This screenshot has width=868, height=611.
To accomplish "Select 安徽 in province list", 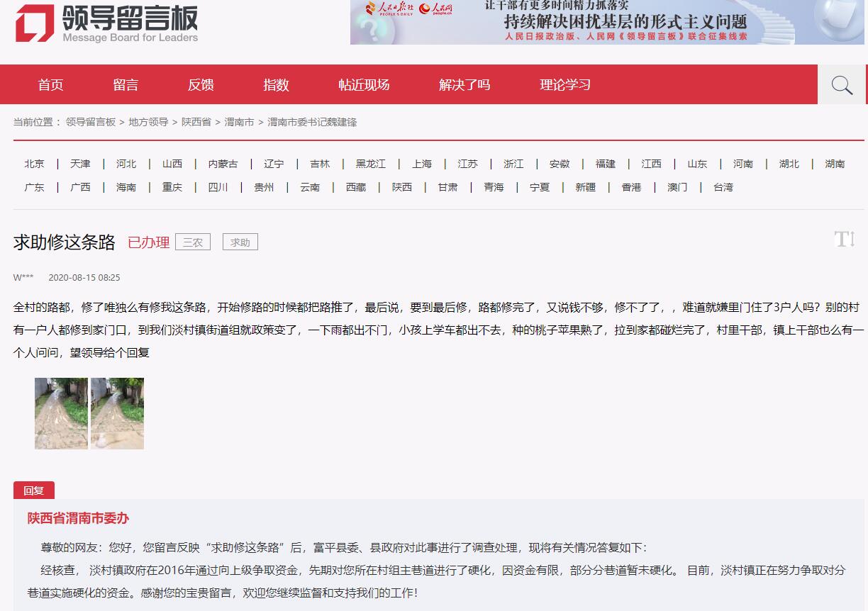I will tap(560, 164).
